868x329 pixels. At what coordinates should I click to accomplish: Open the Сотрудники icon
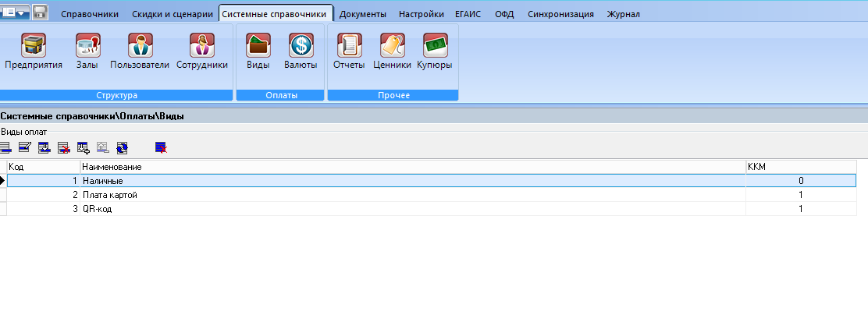click(x=202, y=44)
